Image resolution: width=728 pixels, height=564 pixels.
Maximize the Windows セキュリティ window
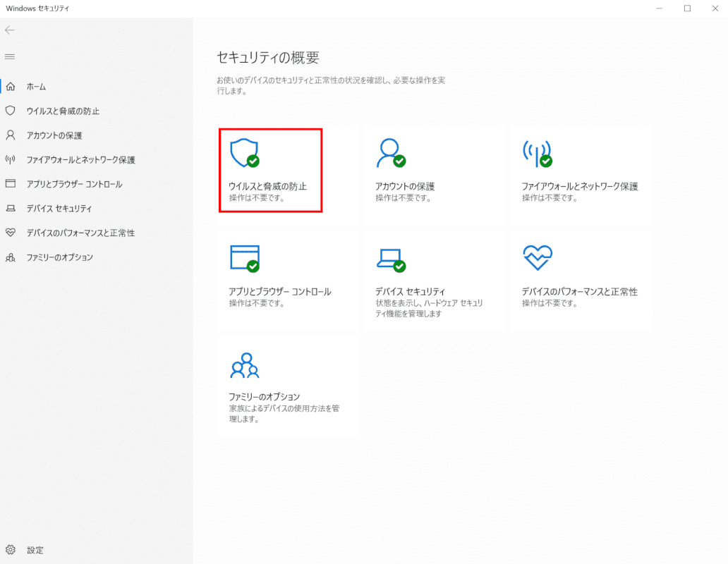(687, 8)
